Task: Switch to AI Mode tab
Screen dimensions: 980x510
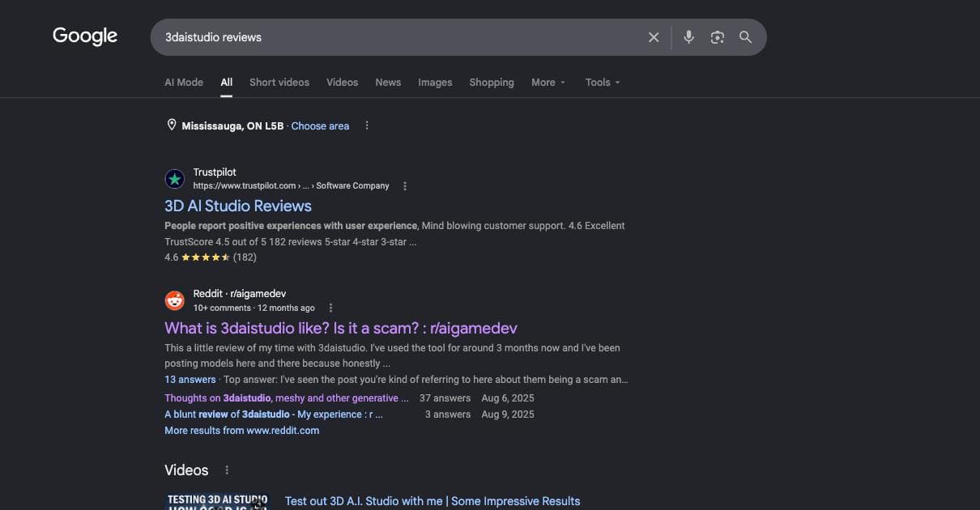Action: click(x=184, y=83)
